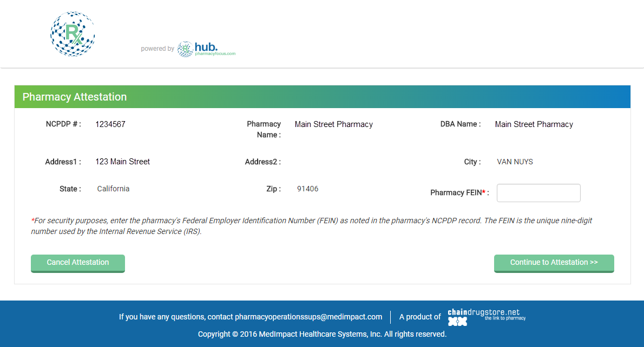Image resolution: width=644 pixels, height=347 pixels.
Task: Click the DBA Name label
Action: (461, 124)
